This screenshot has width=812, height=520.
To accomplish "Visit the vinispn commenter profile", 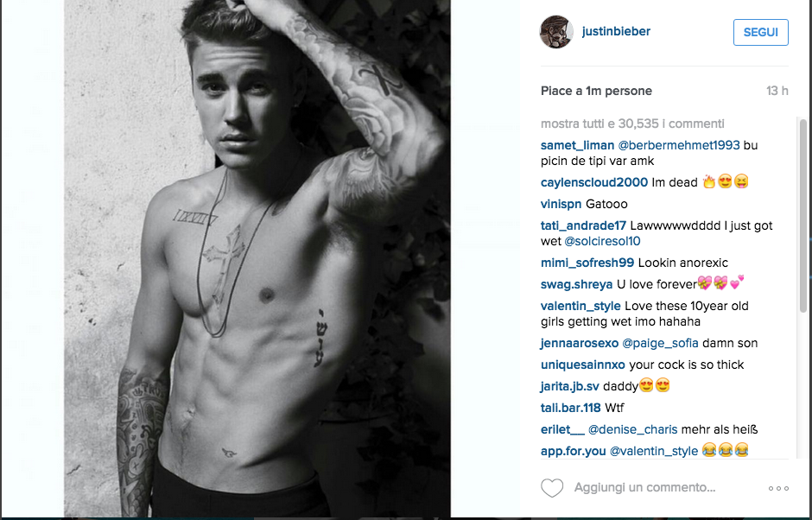I will click(561, 204).
